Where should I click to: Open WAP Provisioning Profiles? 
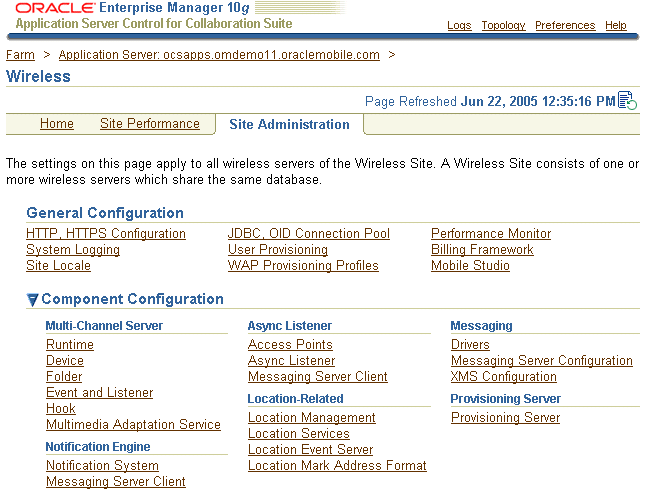[x=303, y=266]
